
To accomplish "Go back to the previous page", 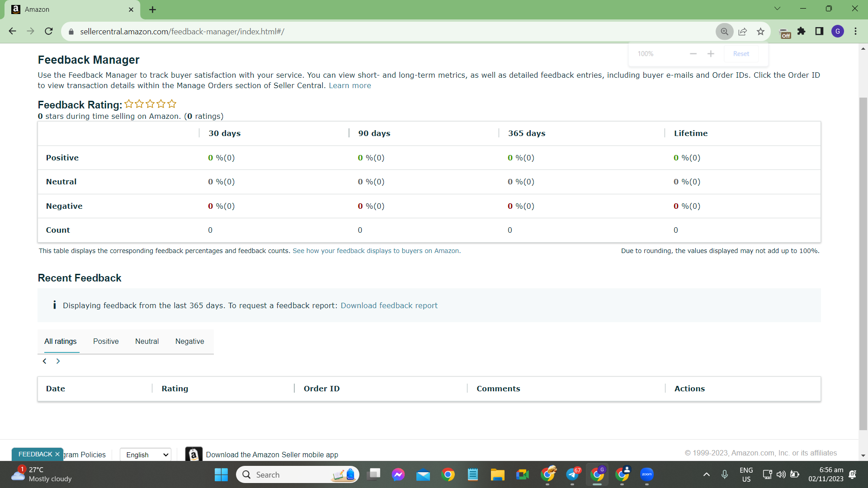I will click(x=13, y=31).
